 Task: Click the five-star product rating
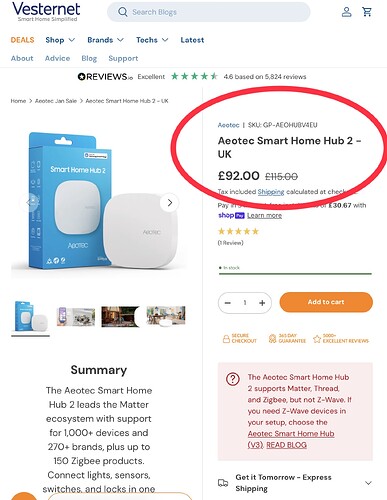pyautogui.click(x=238, y=231)
